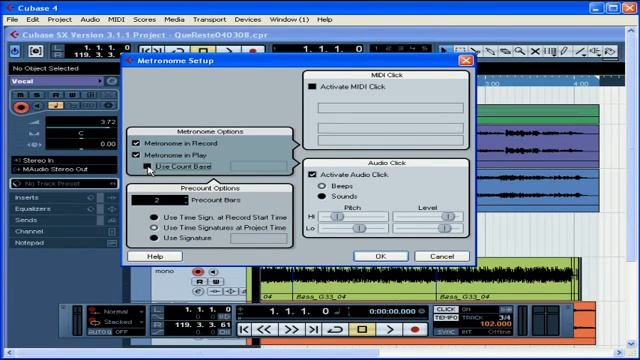Viewport: 640px width, 360px height.
Task: Toggle the CLICK button on transport panel
Action: coord(446,309)
